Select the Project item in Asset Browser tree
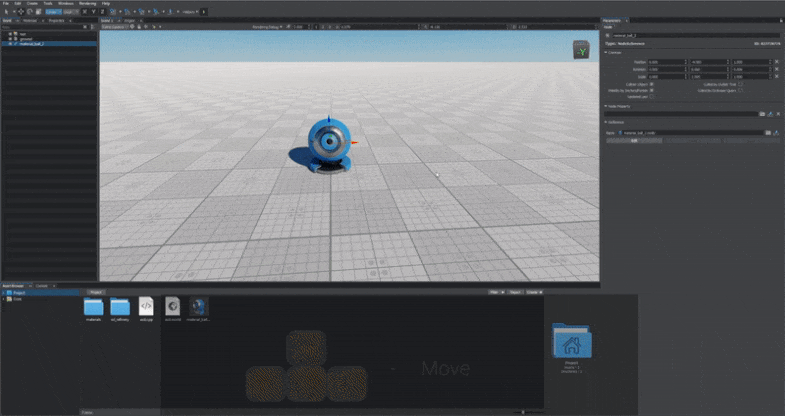This screenshot has width=785, height=416. (x=19, y=293)
